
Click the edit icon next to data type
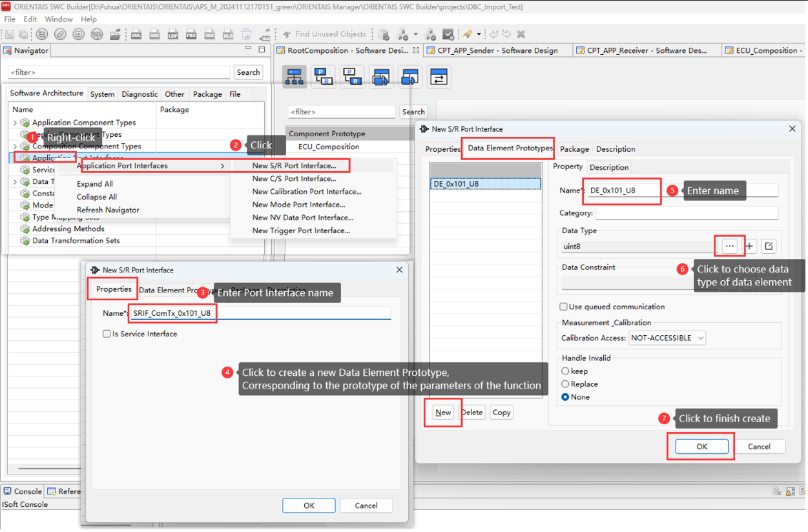769,247
